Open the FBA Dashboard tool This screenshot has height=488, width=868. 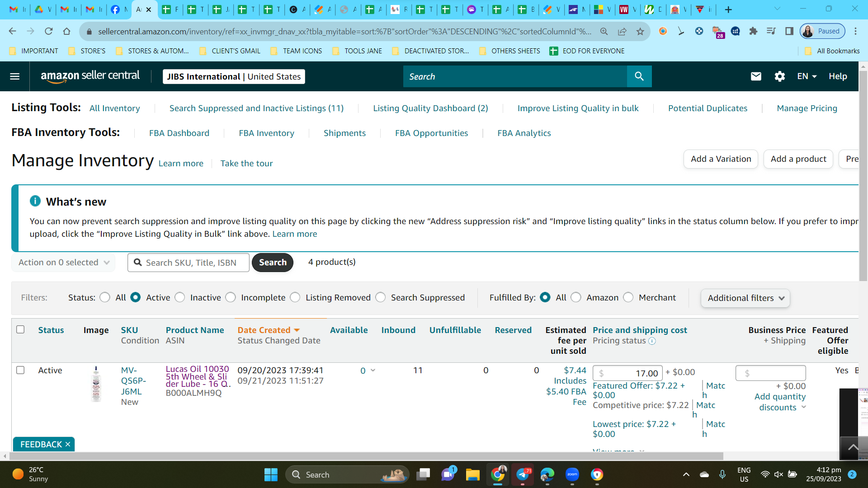pos(179,133)
